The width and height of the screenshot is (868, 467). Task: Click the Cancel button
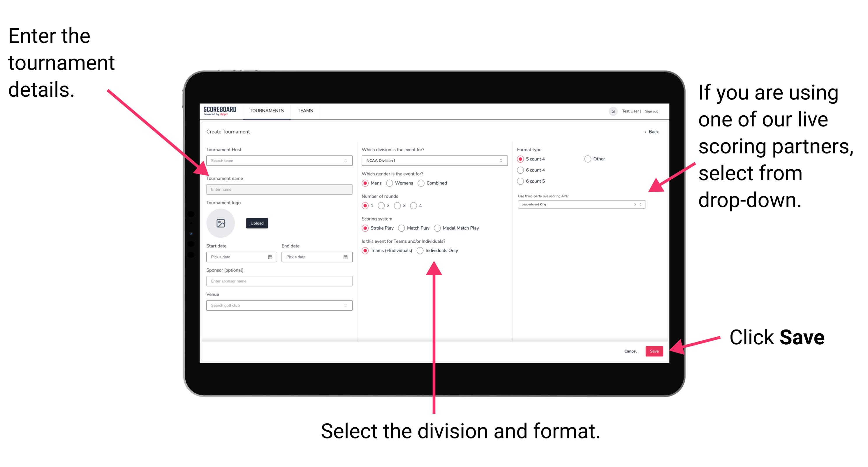point(631,351)
